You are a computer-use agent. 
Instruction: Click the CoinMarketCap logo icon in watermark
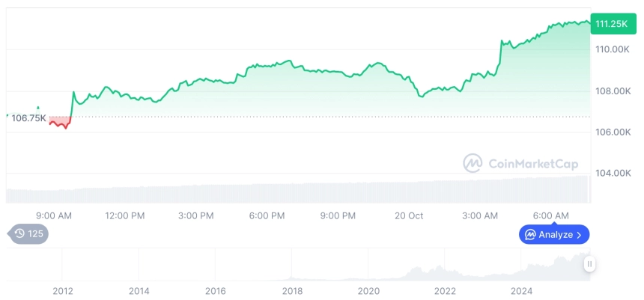pos(473,163)
